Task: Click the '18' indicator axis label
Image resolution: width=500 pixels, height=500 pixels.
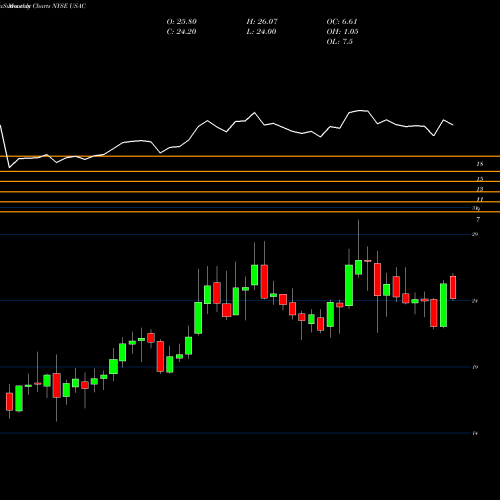Action: tap(480, 164)
